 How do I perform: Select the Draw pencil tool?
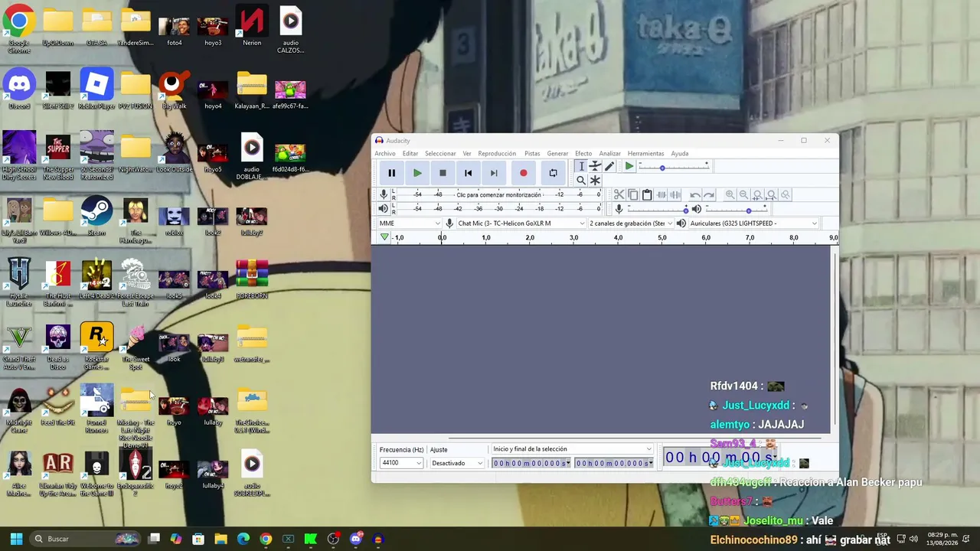tap(609, 166)
